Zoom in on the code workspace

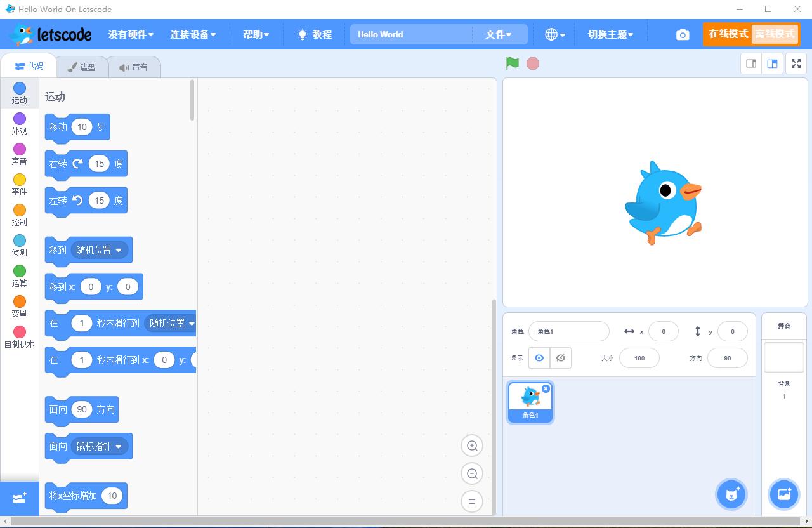[471, 445]
